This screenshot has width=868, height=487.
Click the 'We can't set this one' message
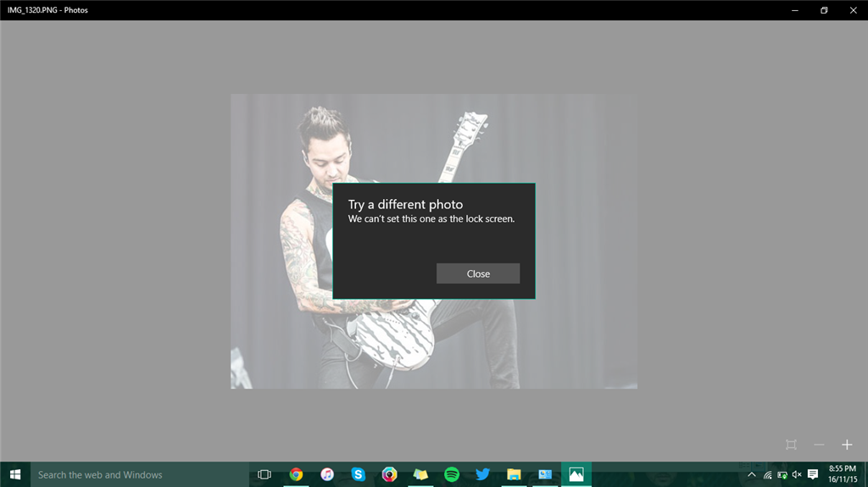point(431,219)
